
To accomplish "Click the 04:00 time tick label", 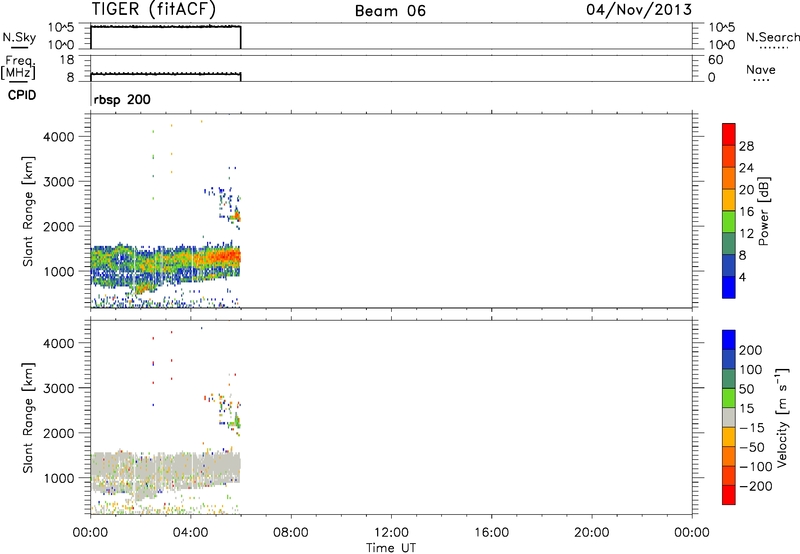I will tap(190, 533).
